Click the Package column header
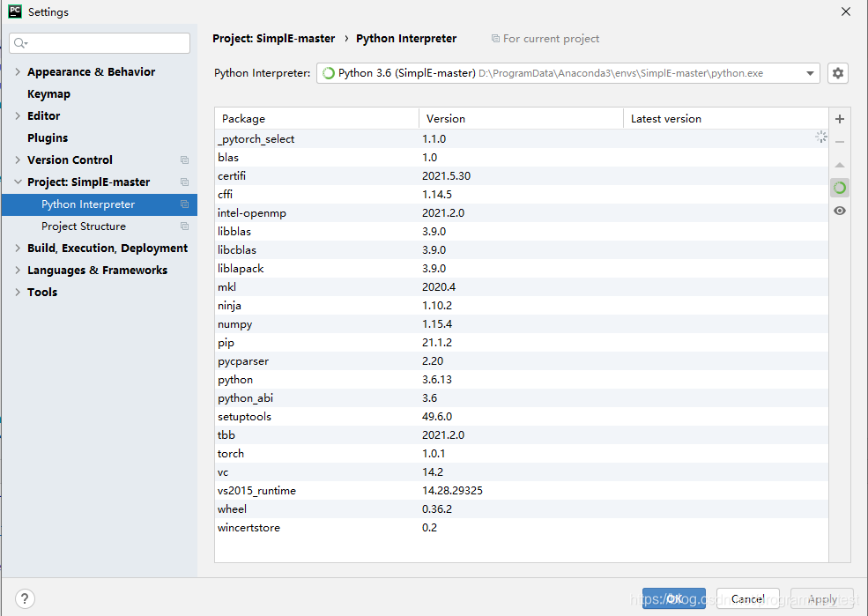The image size is (868, 616). click(x=316, y=118)
